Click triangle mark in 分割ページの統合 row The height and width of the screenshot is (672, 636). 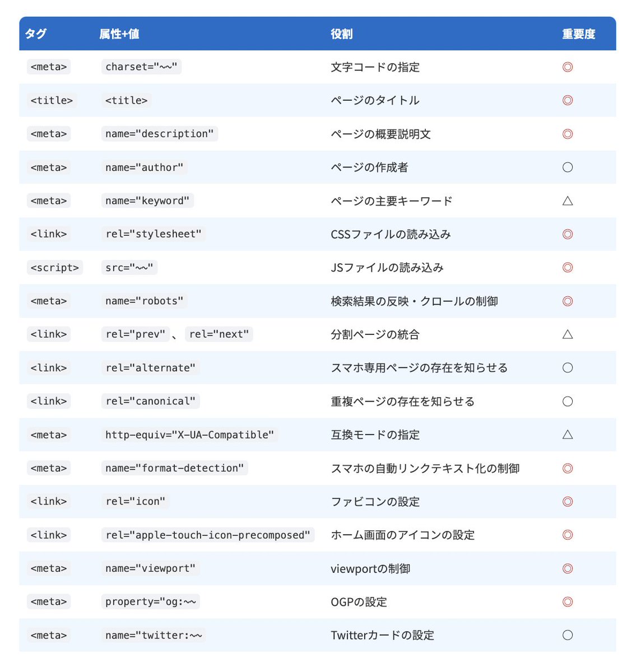point(567,334)
